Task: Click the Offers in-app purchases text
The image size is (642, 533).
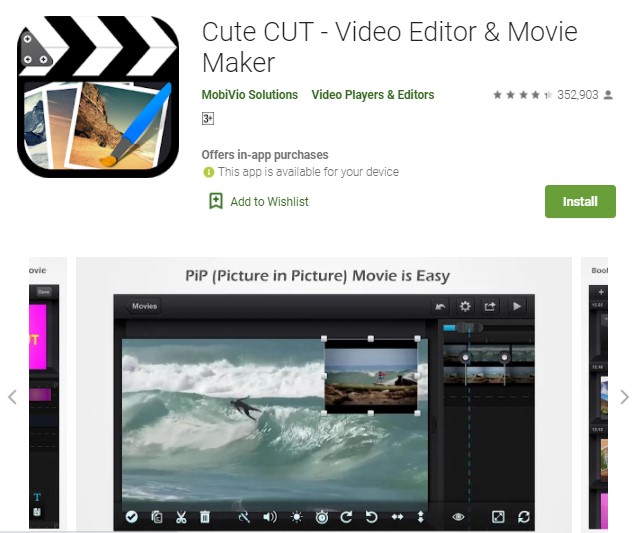Action: coord(264,155)
